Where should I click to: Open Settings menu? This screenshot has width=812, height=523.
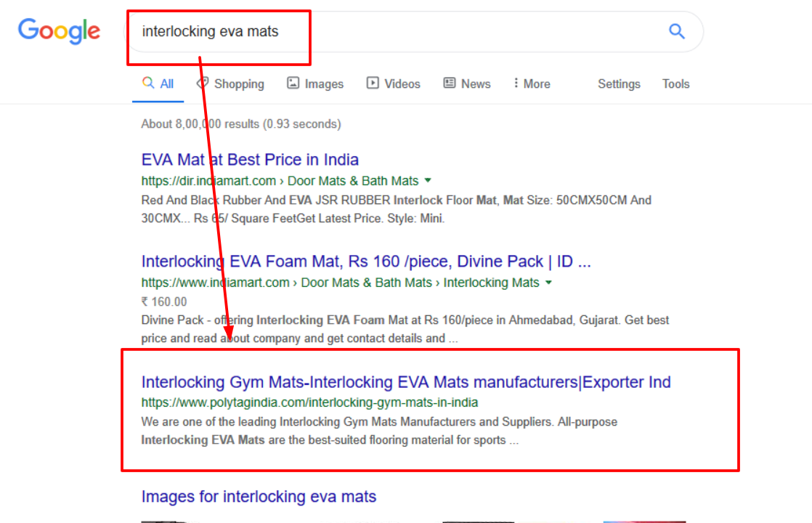619,84
